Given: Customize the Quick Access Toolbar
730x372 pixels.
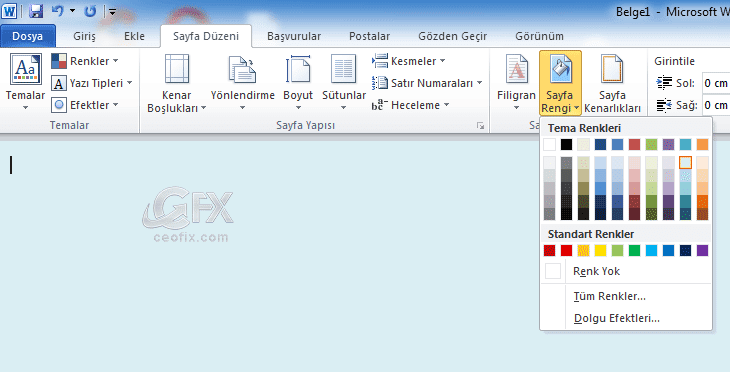Looking at the screenshot, I should coord(112,11).
